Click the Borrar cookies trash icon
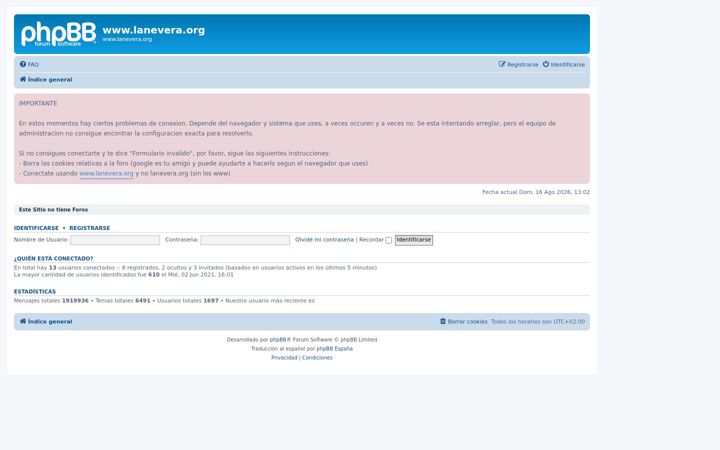 pos(443,321)
